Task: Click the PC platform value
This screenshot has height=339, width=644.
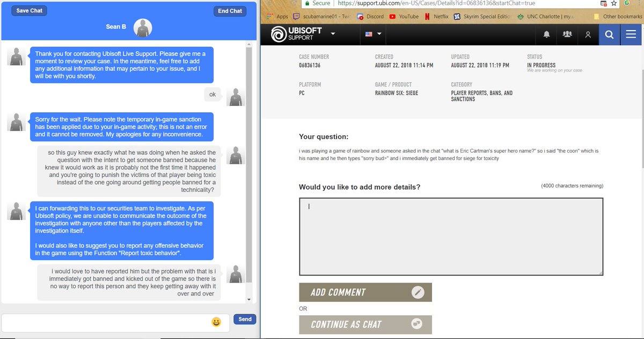Action: [x=302, y=93]
